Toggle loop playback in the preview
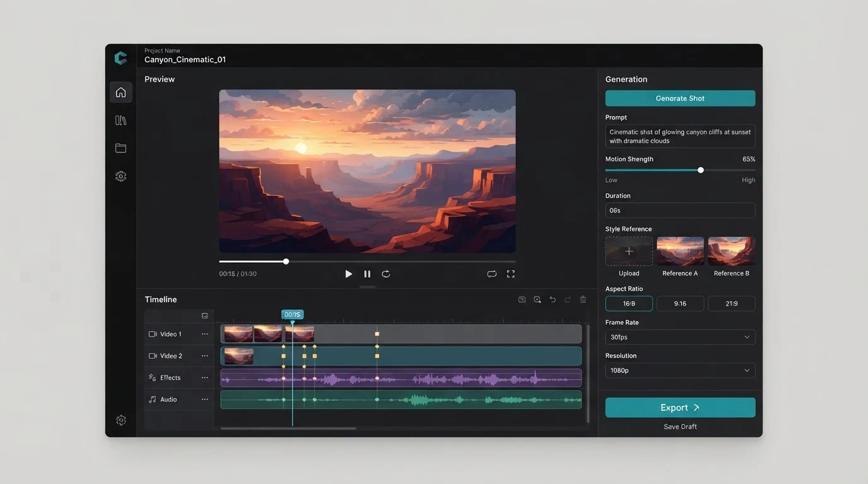868x484 pixels. (492, 274)
